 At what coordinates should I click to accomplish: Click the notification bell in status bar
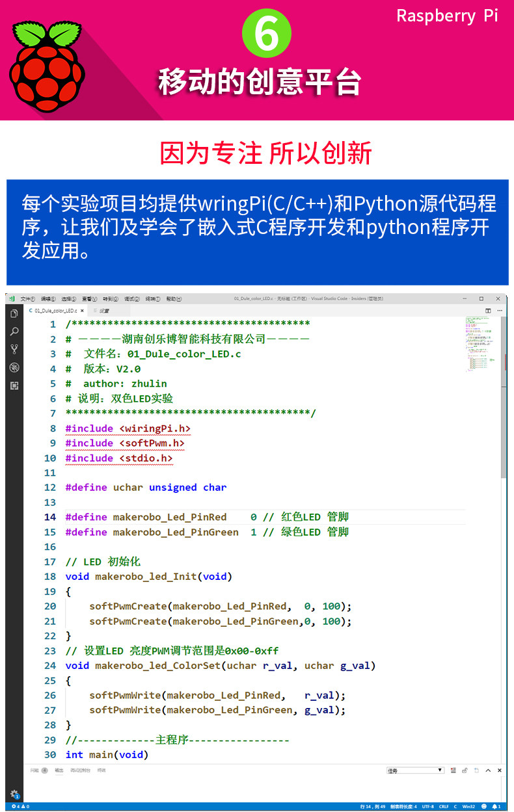pyautogui.click(x=496, y=806)
